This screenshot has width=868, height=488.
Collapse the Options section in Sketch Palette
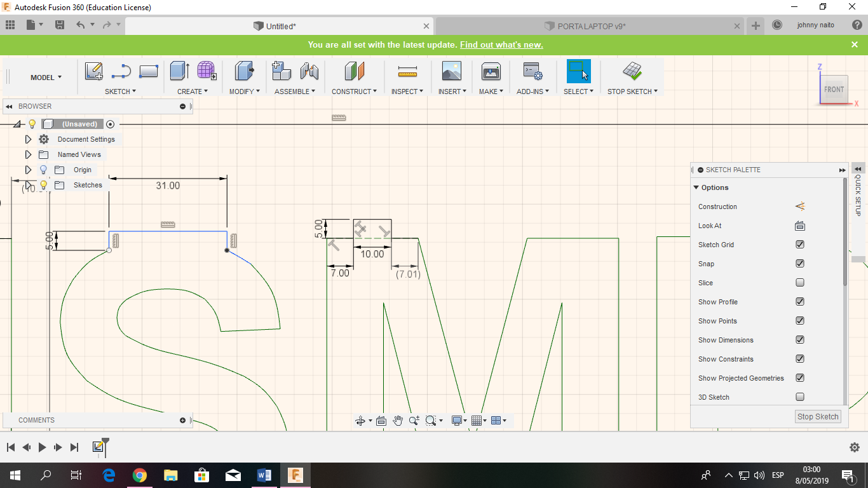click(x=696, y=187)
